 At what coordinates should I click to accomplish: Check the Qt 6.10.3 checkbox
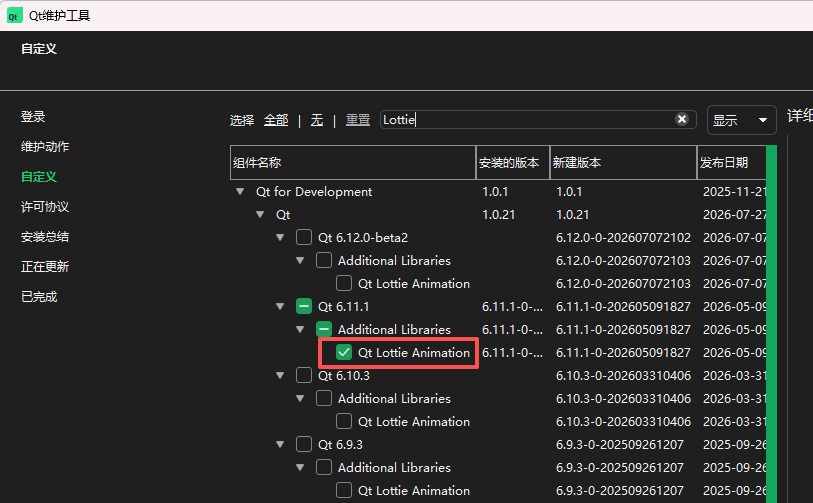coord(304,375)
